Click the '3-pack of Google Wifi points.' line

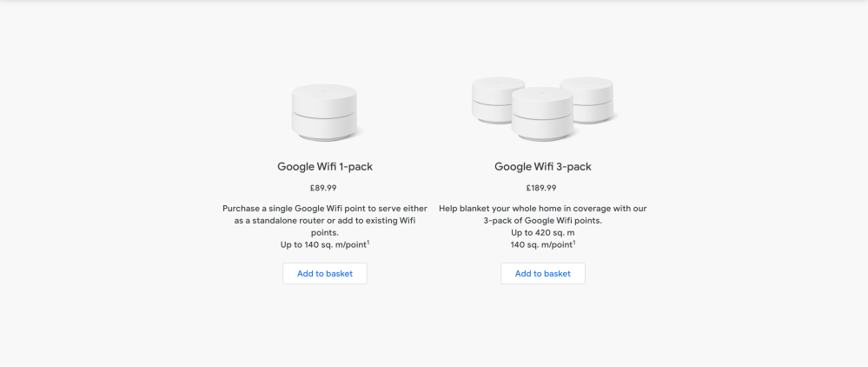pyautogui.click(x=542, y=221)
